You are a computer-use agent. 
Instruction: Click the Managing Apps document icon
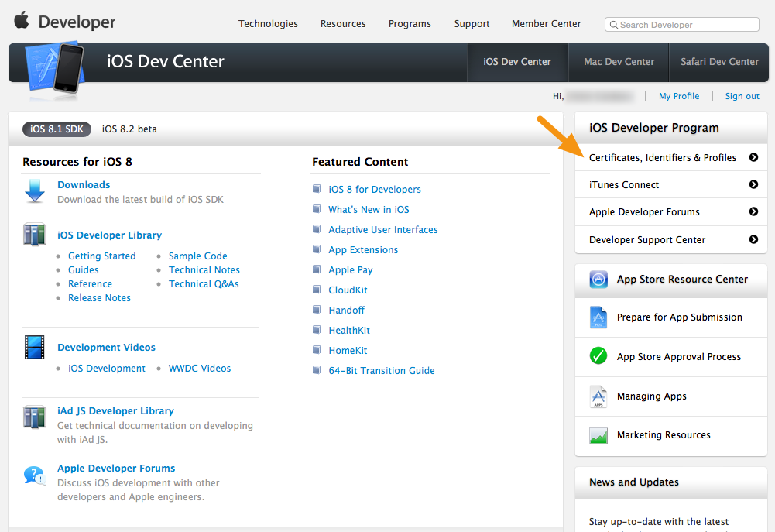[598, 396]
